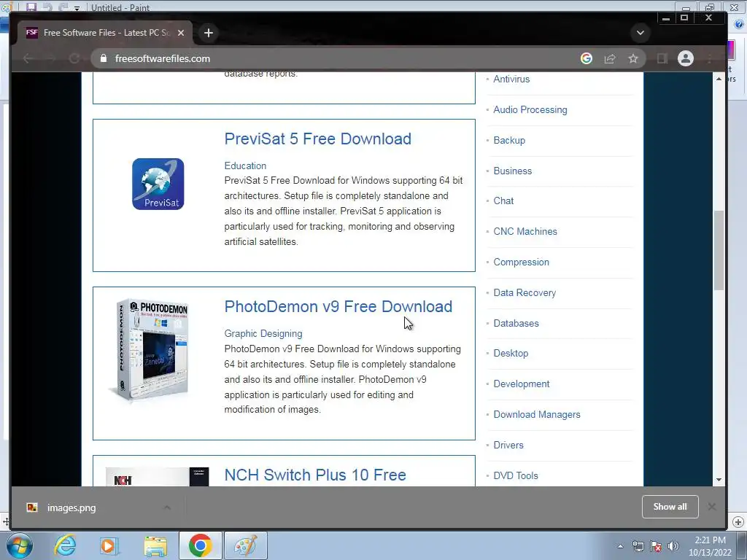This screenshot has width=747, height=560.
Task: Open CNC Machines category
Action: 525,231
